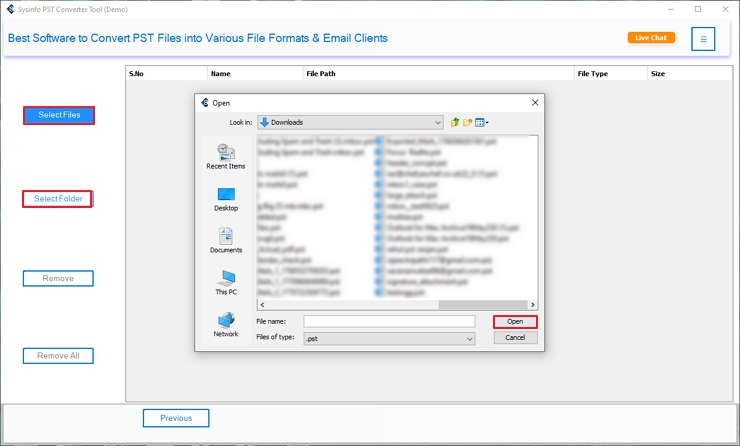The image size is (740, 446).
Task: Click the file list scroll left arrow
Action: point(262,305)
